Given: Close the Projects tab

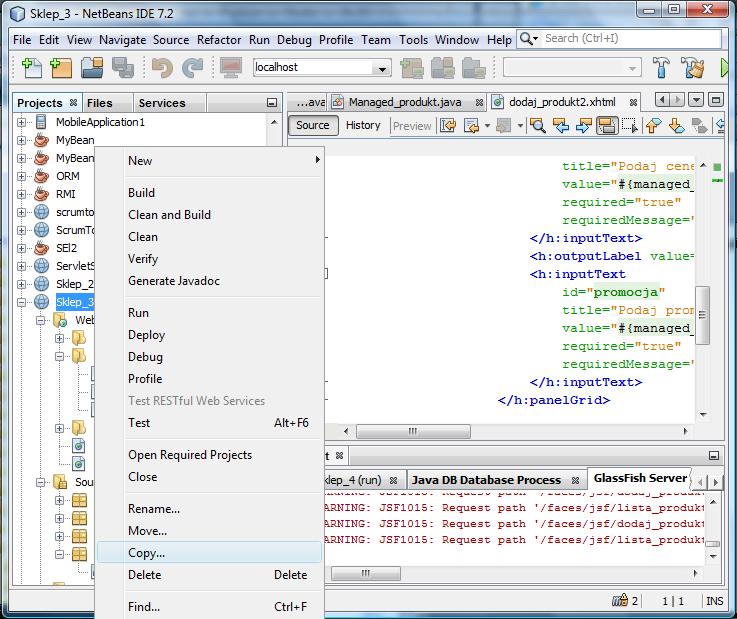Looking at the screenshot, I should (x=73, y=102).
